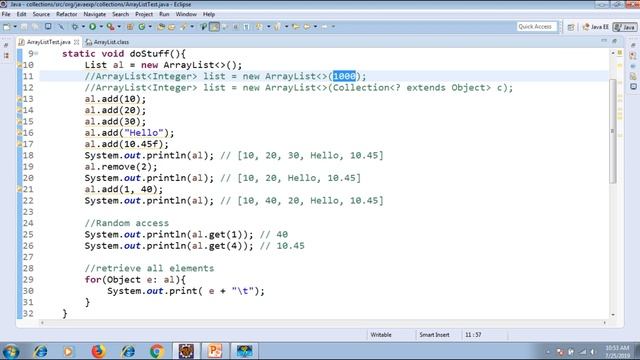Viewport: 640px width, 360px height.
Task: Click the Smart Insert status bar entry
Action: 434,335
